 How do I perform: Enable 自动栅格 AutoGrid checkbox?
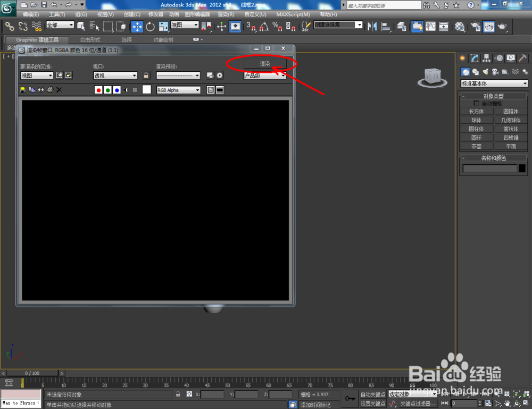pyautogui.click(x=476, y=103)
